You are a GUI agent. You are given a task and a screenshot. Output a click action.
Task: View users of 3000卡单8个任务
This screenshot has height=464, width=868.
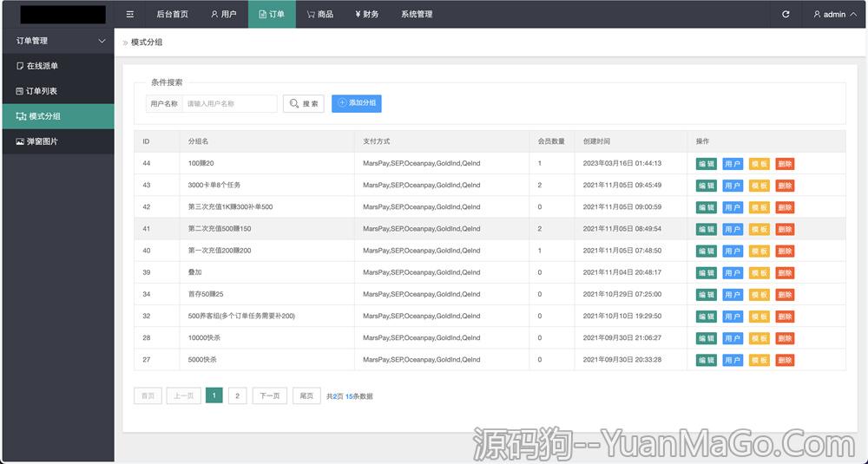click(x=733, y=186)
